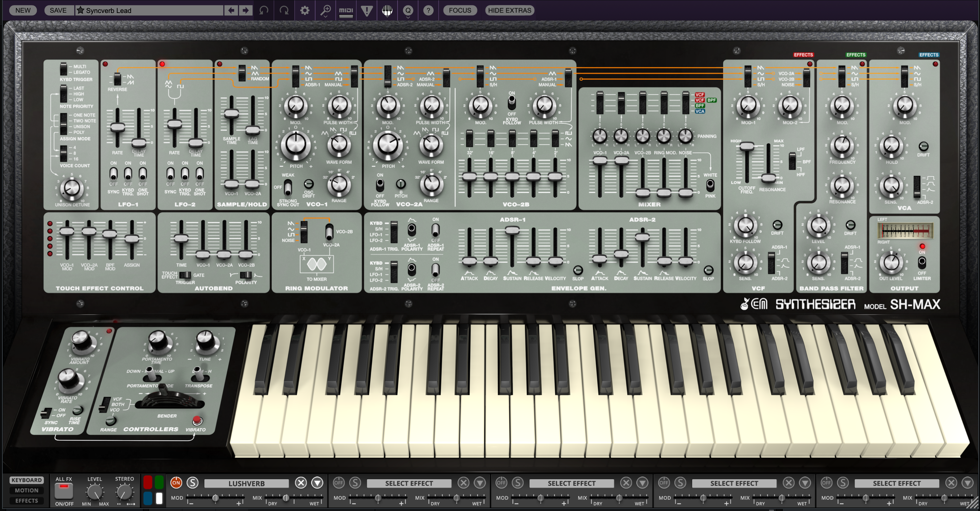
Task: Open the question mark help icon
Action: (428, 10)
